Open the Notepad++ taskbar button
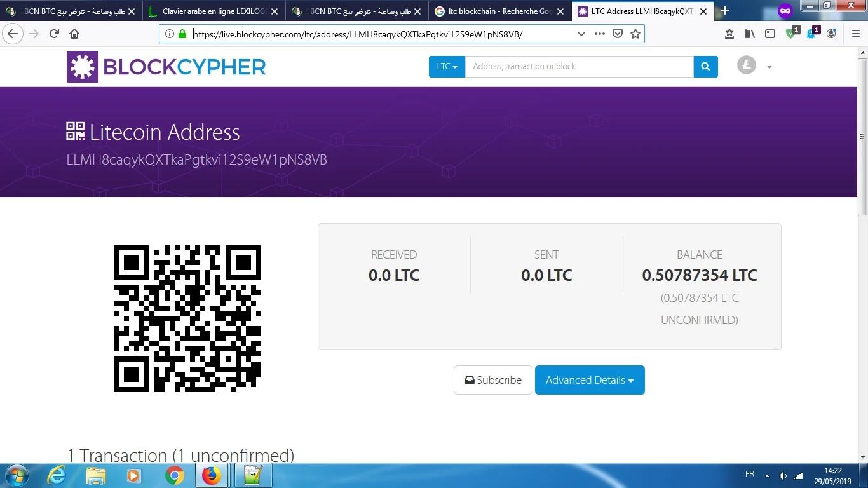868x488 pixels. click(254, 475)
